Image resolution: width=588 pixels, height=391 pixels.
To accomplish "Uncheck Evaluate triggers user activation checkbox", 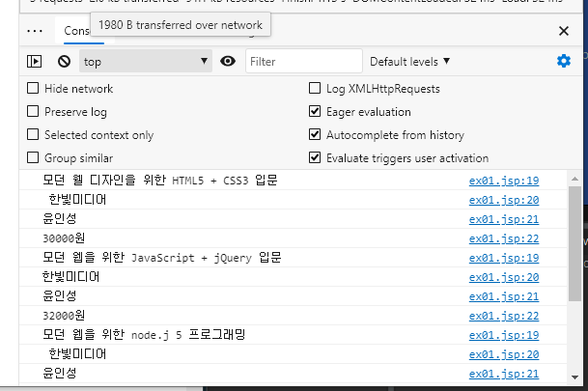I will click(315, 157).
